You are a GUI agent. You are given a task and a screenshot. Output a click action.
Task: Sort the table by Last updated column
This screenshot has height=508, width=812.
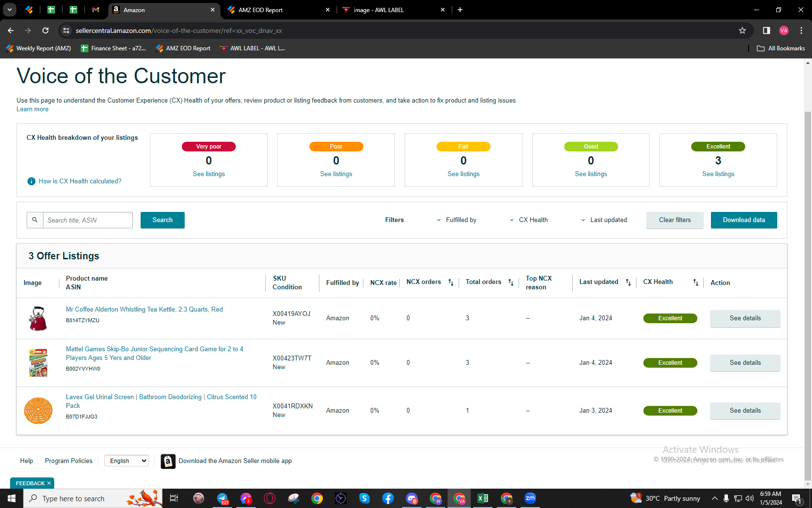point(628,283)
